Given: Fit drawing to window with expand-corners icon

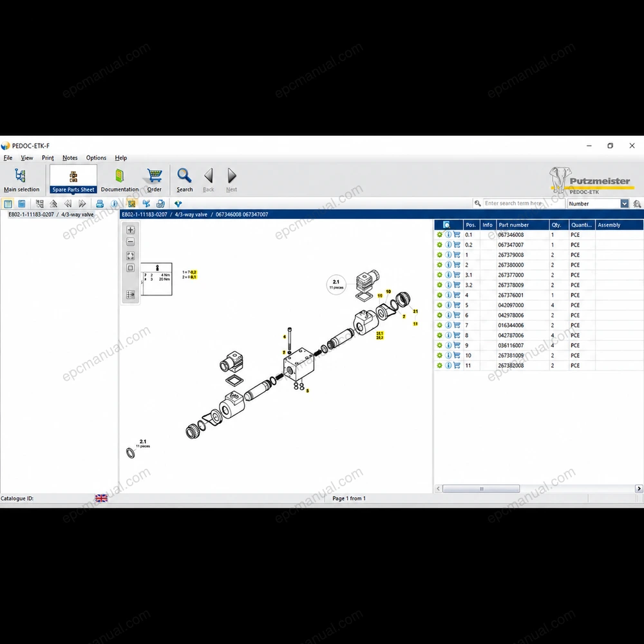Looking at the screenshot, I should point(131,256).
